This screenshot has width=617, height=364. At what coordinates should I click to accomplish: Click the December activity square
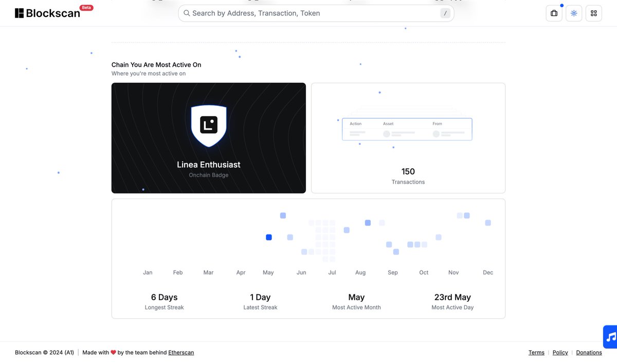coord(488,223)
